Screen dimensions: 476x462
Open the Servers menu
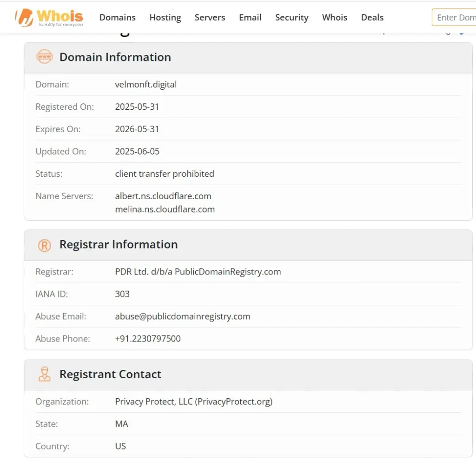click(x=210, y=17)
